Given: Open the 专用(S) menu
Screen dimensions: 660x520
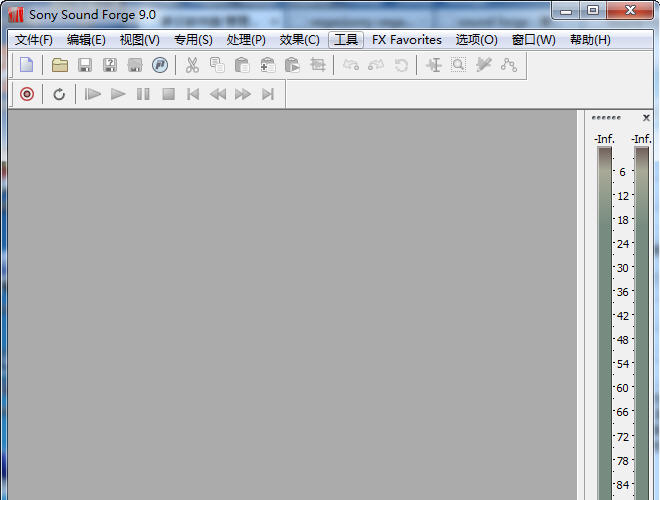Looking at the screenshot, I should pos(193,40).
